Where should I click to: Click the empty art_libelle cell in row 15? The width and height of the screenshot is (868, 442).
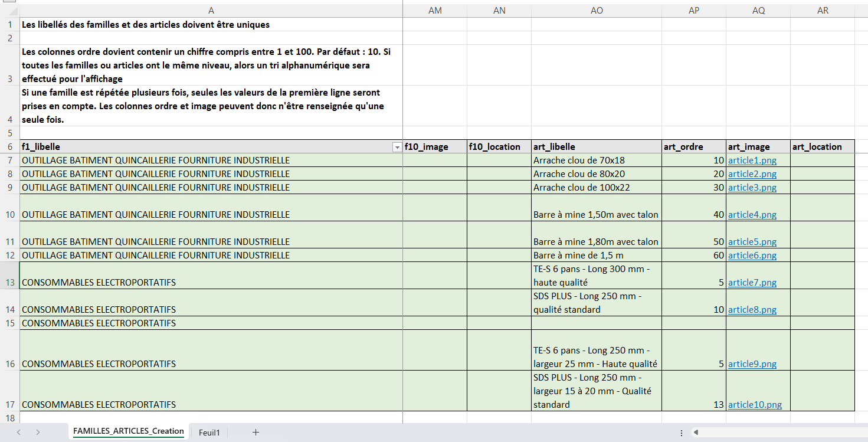point(596,323)
